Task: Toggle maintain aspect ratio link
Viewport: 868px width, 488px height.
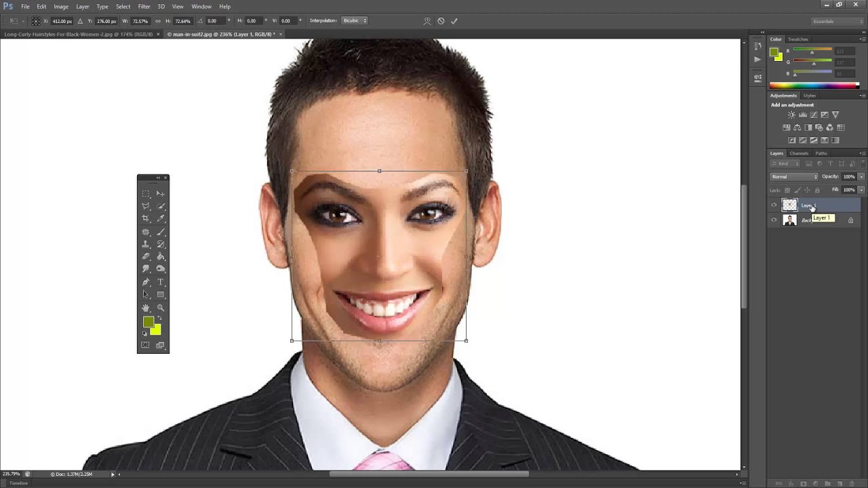Action: pos(158,21)
